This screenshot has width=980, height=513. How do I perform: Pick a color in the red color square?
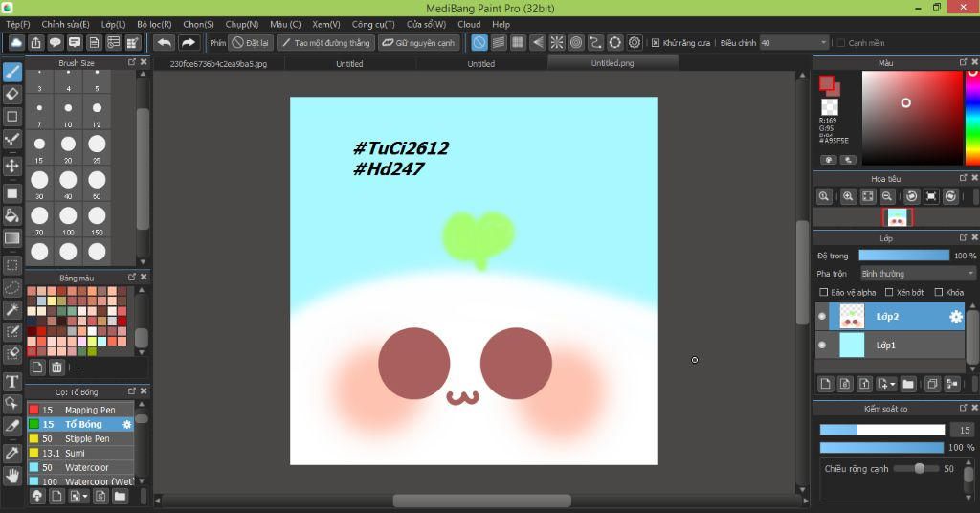point(912,118)
